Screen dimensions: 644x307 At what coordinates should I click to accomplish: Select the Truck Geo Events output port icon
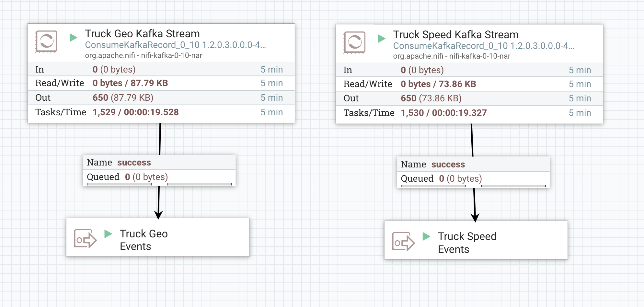[x=85, y=239]
